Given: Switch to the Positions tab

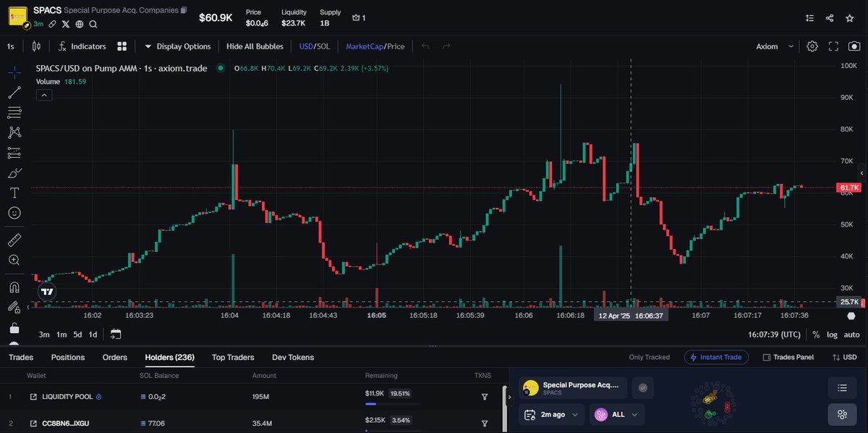Looking at the screenshot, I should click(x=68, y=357).
